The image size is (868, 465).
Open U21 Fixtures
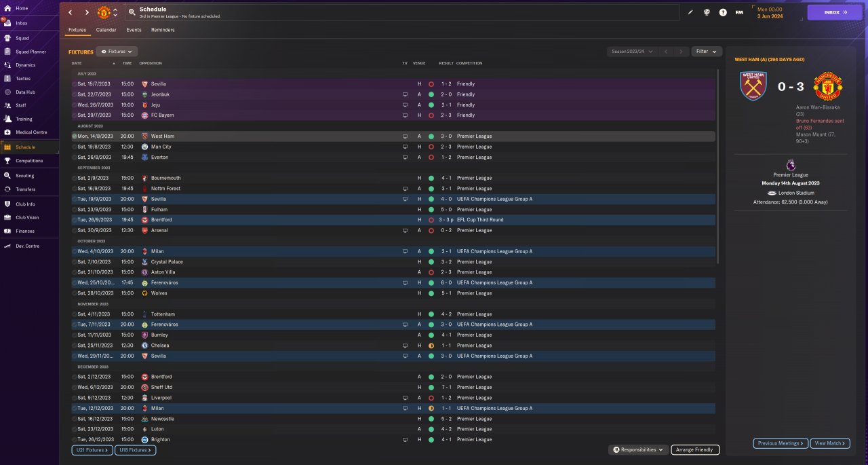[x=92, y=450]
